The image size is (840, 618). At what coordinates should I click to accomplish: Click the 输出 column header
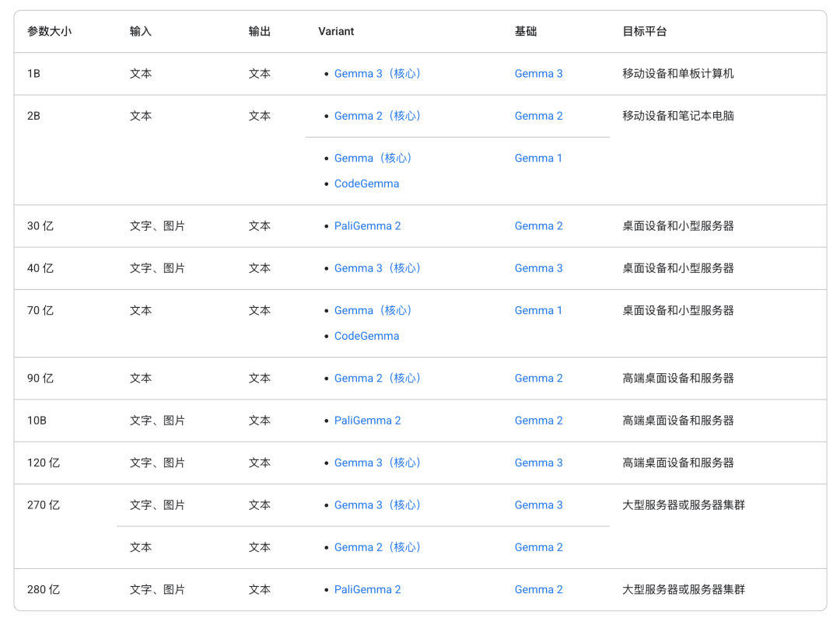[259, 32]
